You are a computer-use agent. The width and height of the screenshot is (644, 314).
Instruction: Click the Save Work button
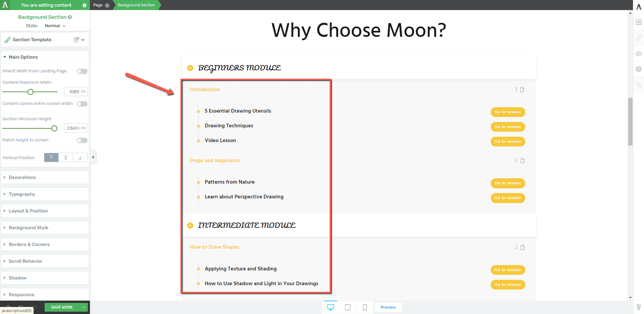62,307
